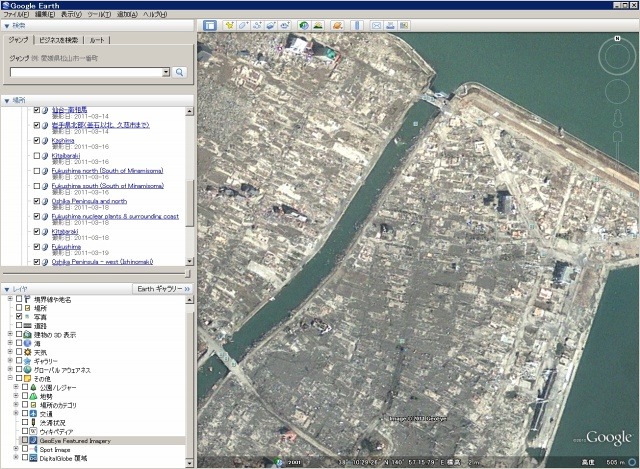Viewport: 640px width, 469px height.
Task: Click the Print toolbar icon
Action: click(x=390, y=25)
